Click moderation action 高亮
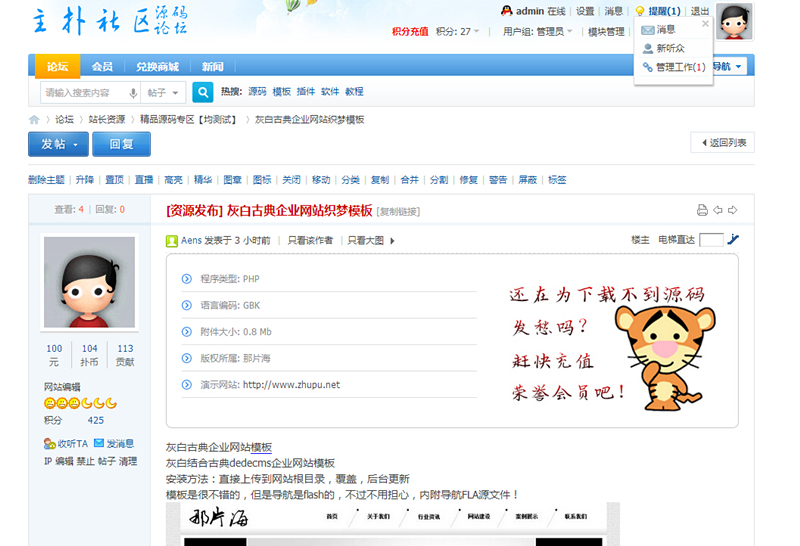 point(173,180)
